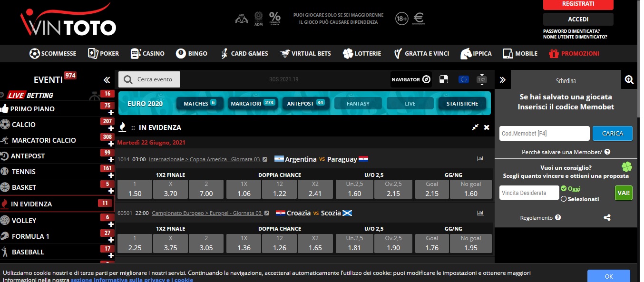
Task: Select In Evidenza in sidebar
Action: pos(57,204)
